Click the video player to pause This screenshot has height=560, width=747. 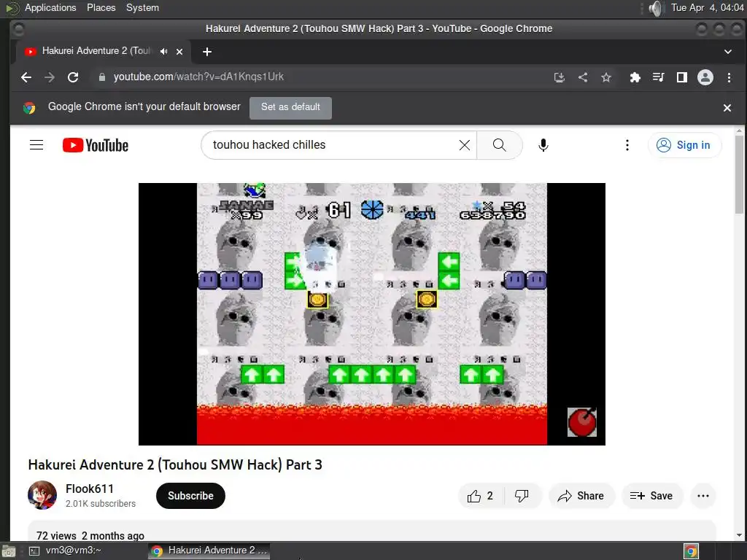pos(371,314)
